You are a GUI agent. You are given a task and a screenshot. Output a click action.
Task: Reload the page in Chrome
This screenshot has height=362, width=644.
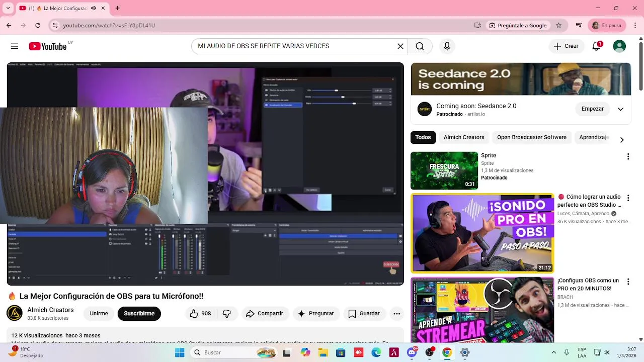(38, 25)
